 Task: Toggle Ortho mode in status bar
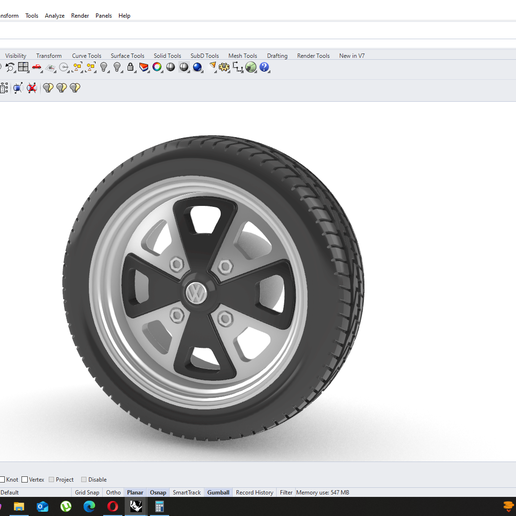pyautogui.click(x=113, y=492)
